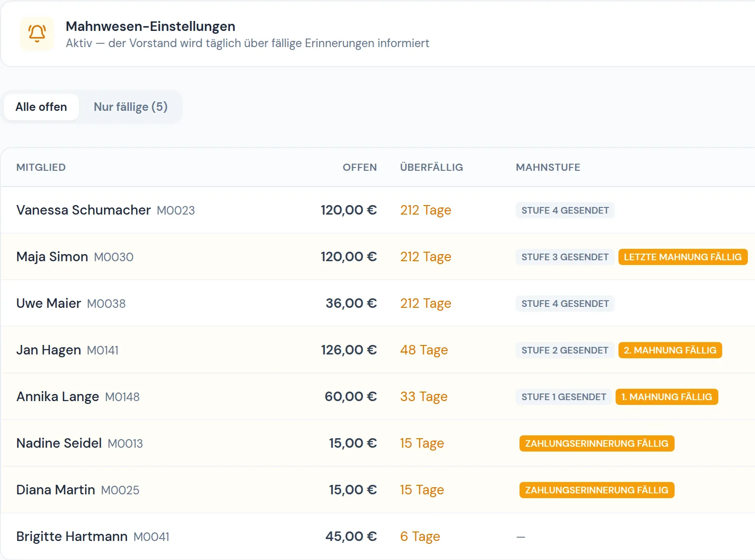Switch to the 'Alle offen' tab

tap(41, 107)
